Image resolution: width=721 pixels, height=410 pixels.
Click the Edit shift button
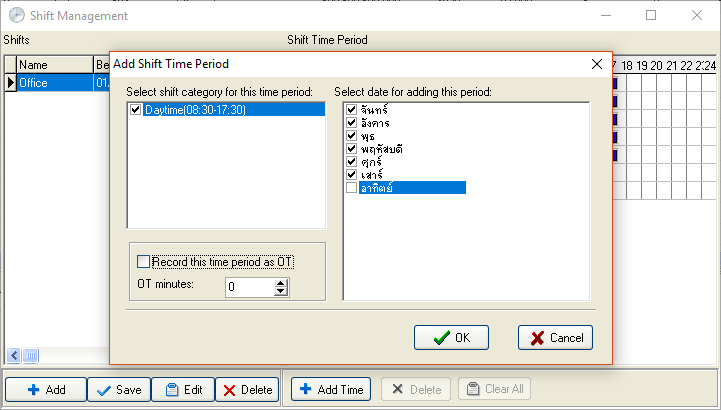click(x=183, y=389)
